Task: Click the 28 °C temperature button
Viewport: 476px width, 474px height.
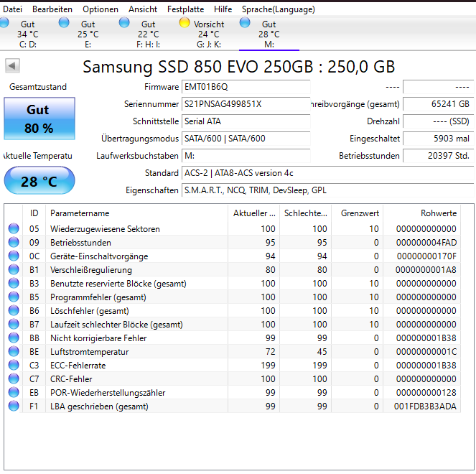Action: 39,180
